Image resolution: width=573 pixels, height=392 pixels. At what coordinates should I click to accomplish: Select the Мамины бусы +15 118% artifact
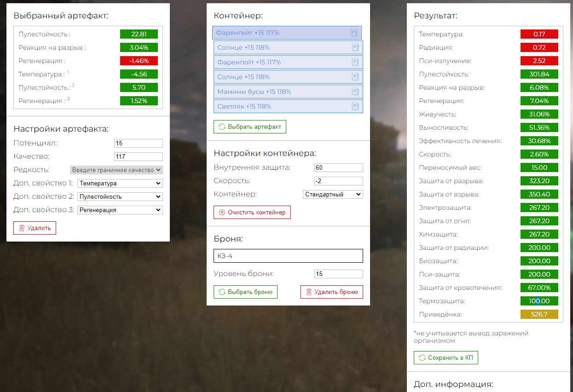point(288,92)
